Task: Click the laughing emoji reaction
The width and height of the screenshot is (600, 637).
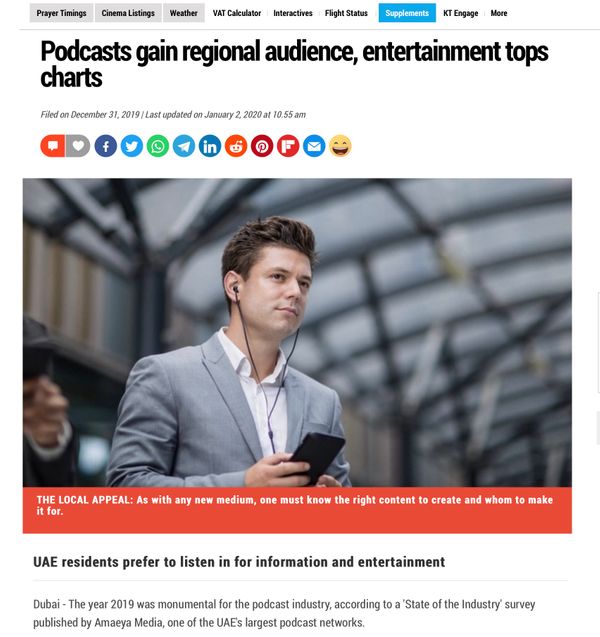Action: [x=340, y=146]
